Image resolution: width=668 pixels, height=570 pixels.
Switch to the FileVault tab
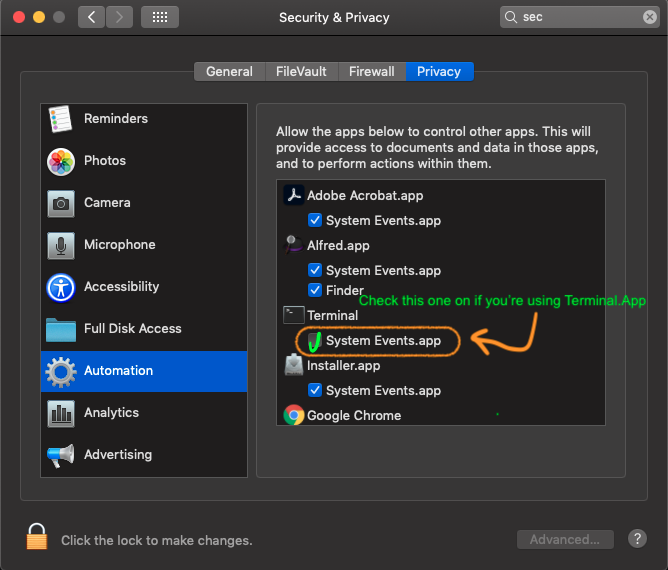point(302,72)
